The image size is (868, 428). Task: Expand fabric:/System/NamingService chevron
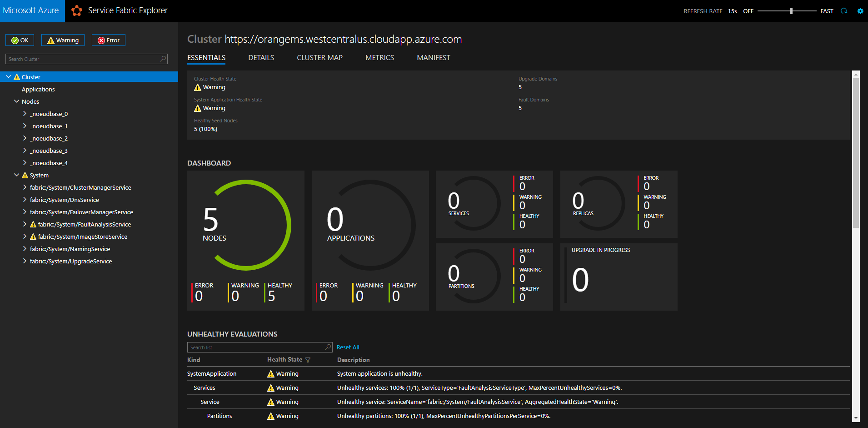(25, 249)
